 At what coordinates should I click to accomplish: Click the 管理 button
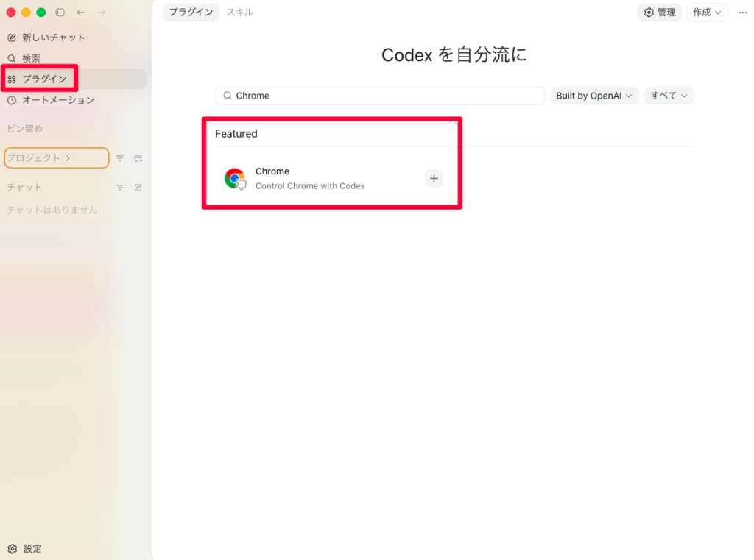pyautogui.click(x=659, y=13)
